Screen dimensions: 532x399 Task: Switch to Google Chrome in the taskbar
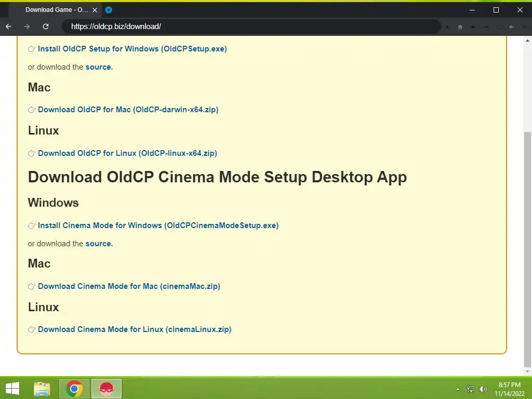pos(74,389)
